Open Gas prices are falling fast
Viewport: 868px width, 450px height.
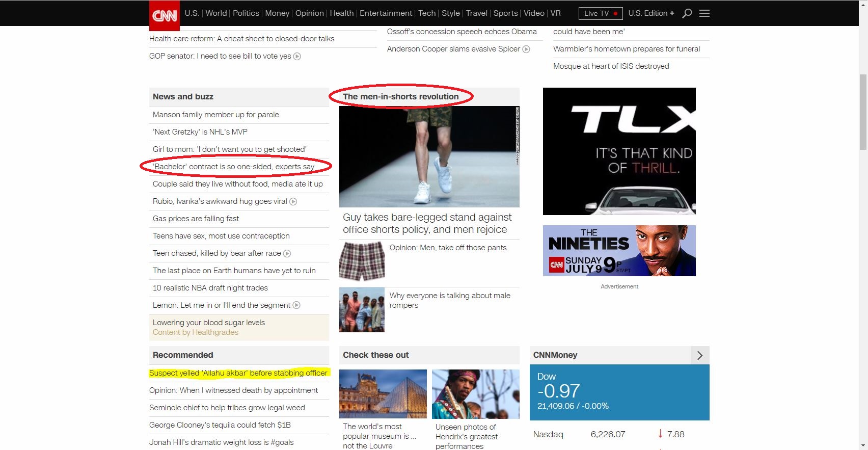click(196, 219)
